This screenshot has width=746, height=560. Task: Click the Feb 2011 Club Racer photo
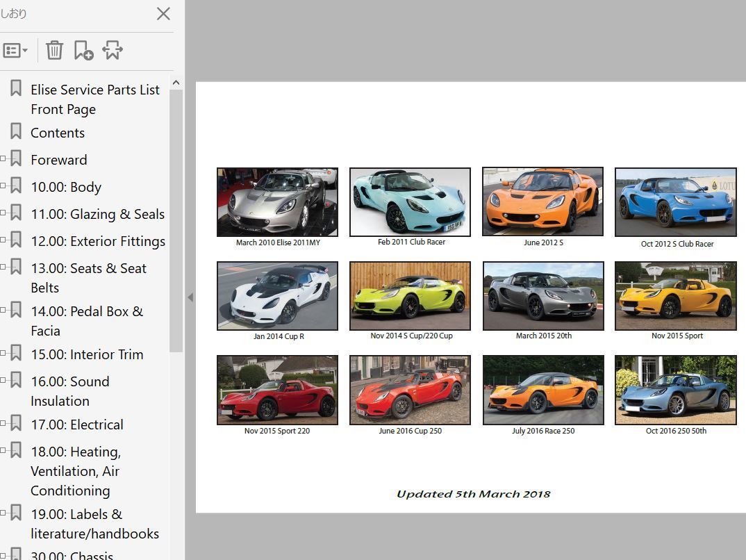[410, 201]
